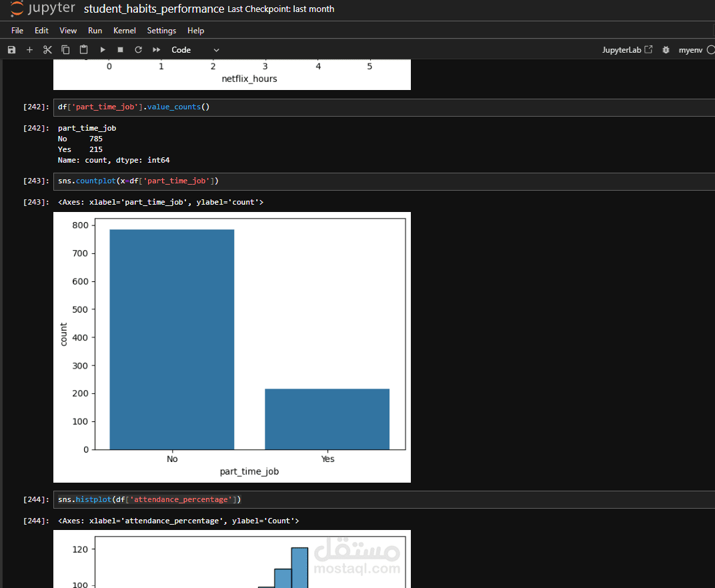Image resolution: width=715 pixels, height=588 pixels.
Task: Open notebook in JupyterLab
Action: 627,50
